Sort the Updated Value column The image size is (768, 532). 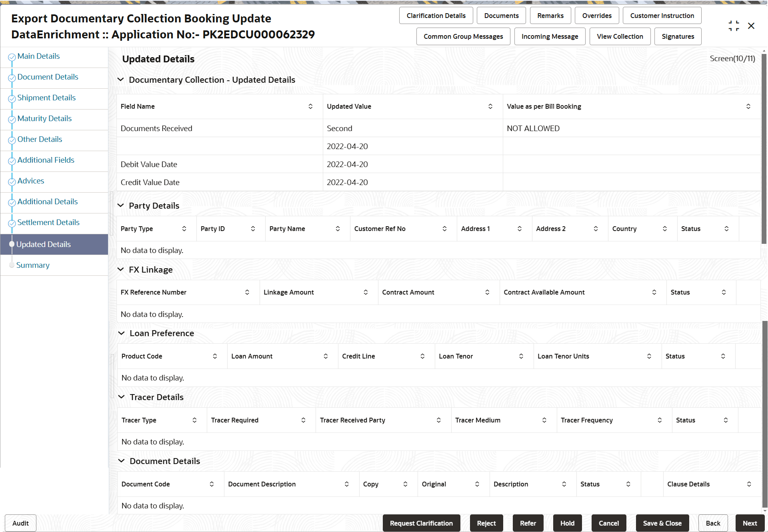(490, 106)
